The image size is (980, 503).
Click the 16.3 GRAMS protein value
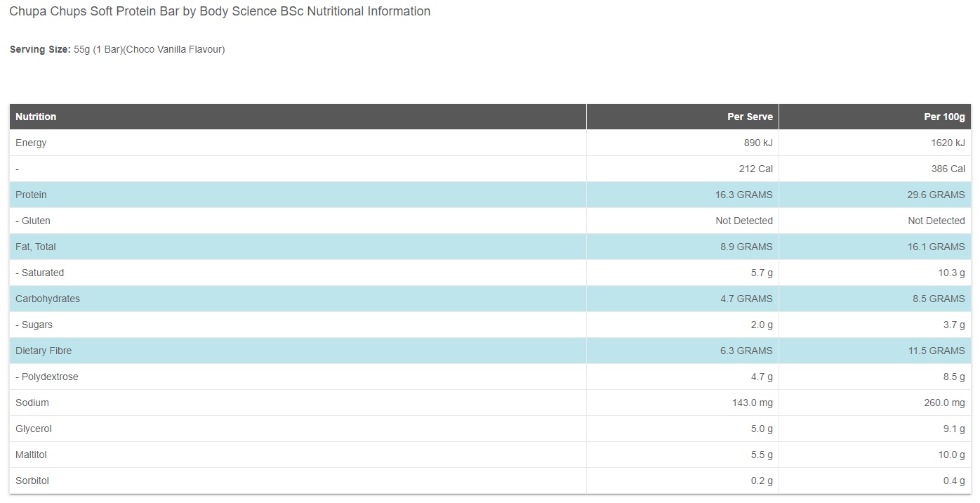coord(744,195)
